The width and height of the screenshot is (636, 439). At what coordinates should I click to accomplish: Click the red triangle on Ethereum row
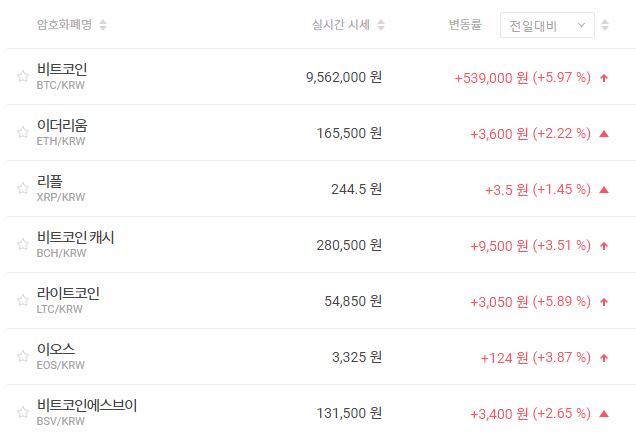[x=604, y=133]
